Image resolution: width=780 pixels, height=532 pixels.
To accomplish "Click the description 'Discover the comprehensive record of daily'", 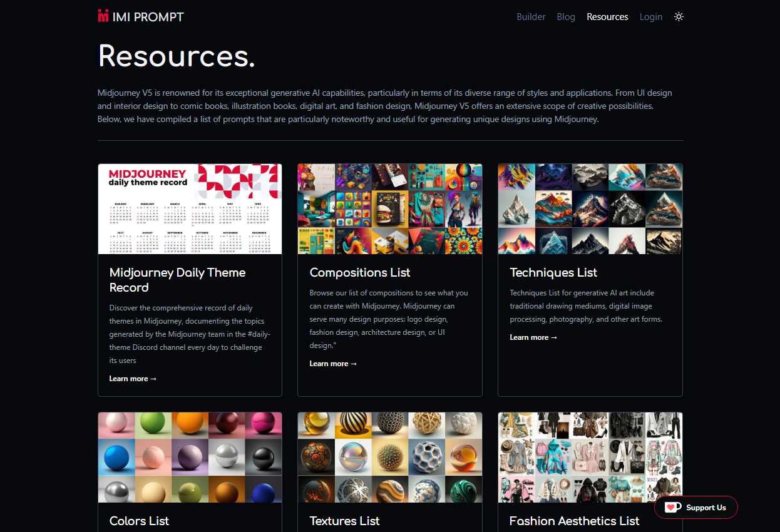I will 190,334.
